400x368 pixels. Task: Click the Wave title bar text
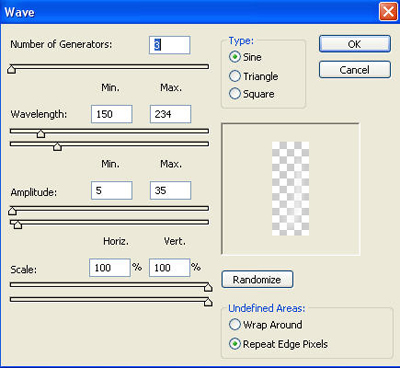point(19,12)
